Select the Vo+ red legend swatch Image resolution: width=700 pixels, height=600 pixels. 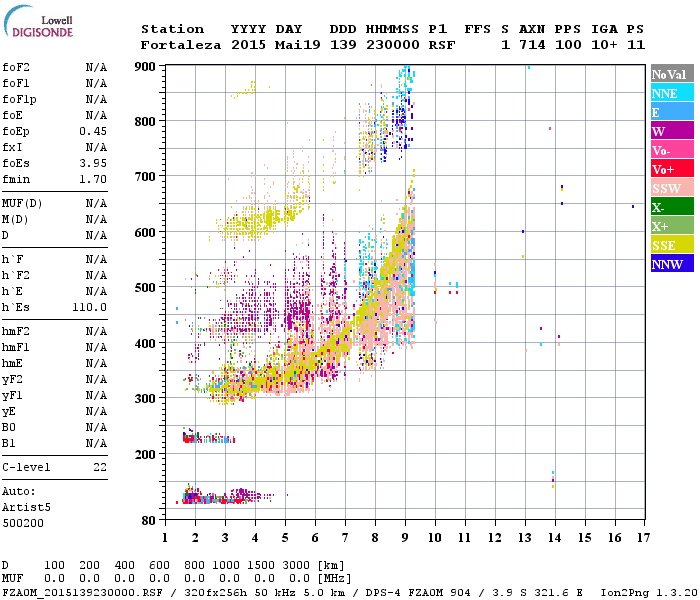[672, 169]
